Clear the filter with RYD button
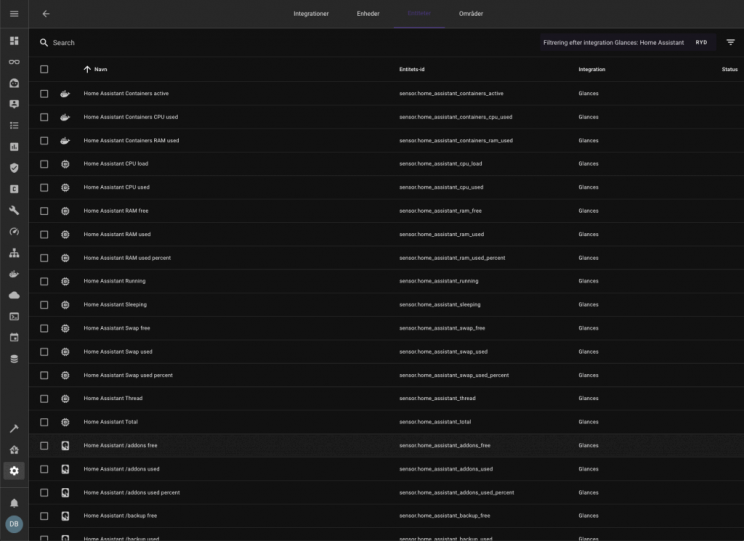The width and height of the screenshot is (744, 541). pyautogui.click(x=701, y=42)
